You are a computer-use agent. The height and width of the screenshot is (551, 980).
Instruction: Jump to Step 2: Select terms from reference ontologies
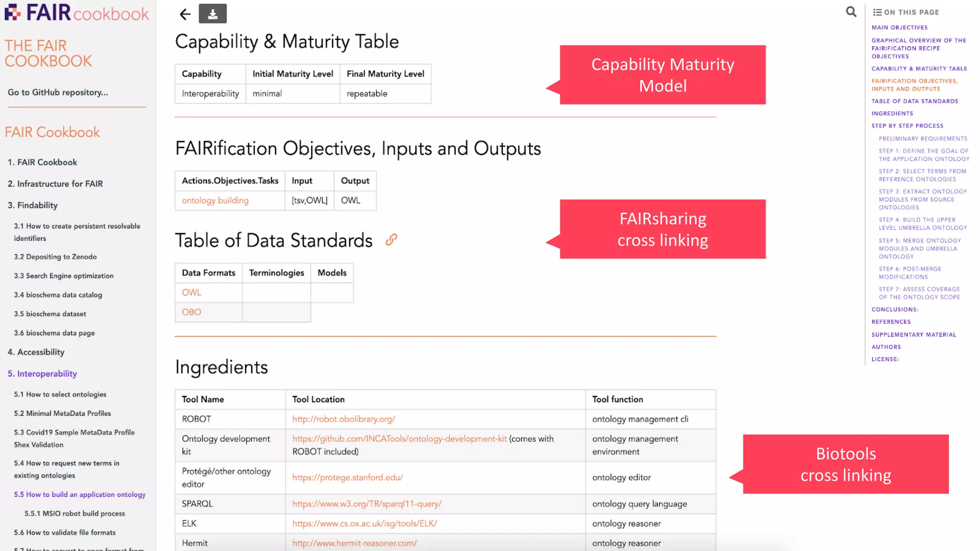coord(923,175)
